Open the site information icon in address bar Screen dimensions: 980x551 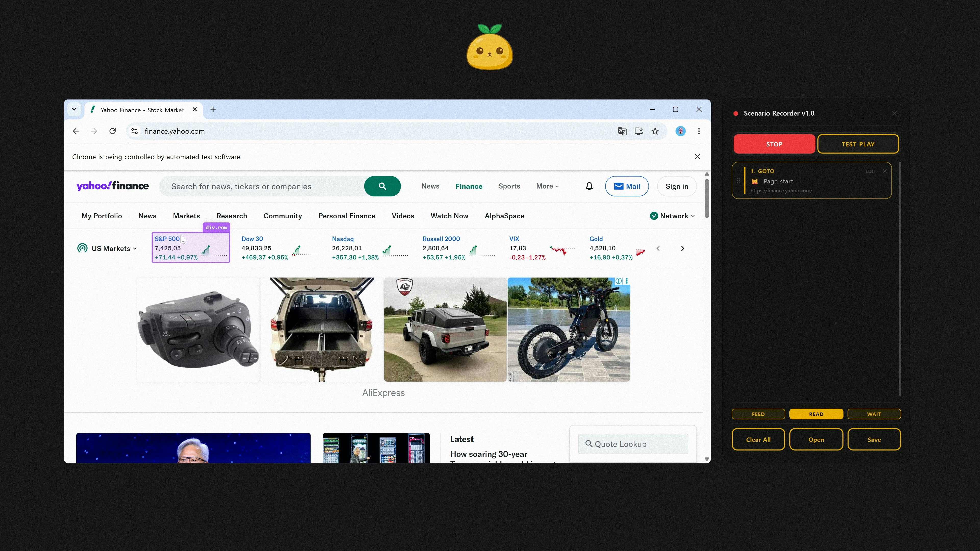(x=134, y=131)
